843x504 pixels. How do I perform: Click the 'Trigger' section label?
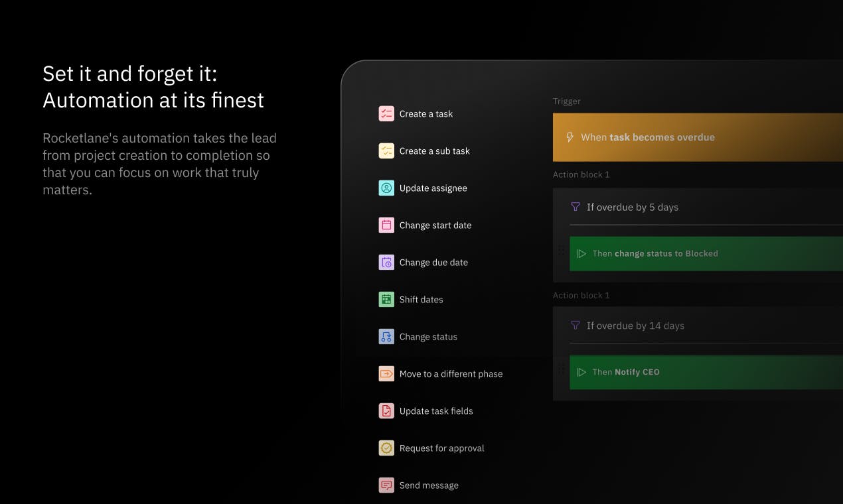(567, 101)
